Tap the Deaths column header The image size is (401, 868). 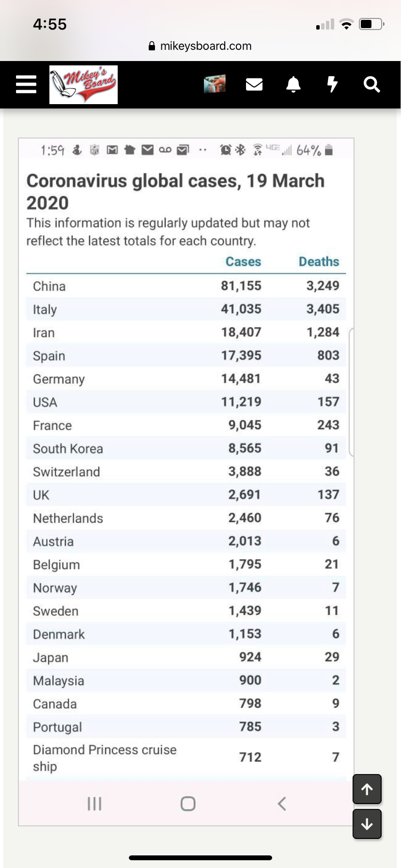(x=319, y=262)
